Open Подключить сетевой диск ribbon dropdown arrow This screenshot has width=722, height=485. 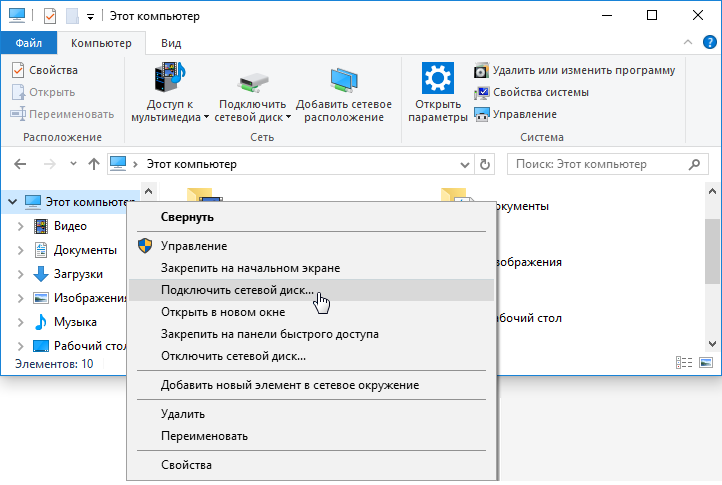point(288,117)
